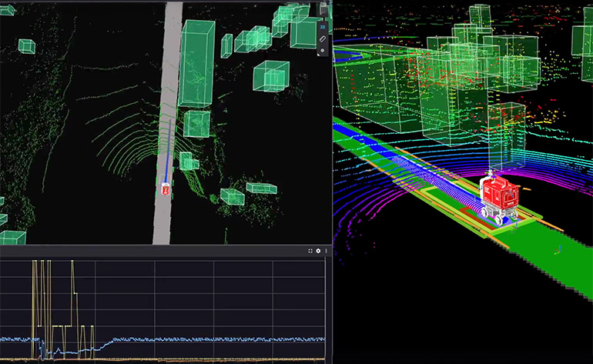
Task: Select the red vehicle marker in top-down view
Action: (x=165, y=189)
